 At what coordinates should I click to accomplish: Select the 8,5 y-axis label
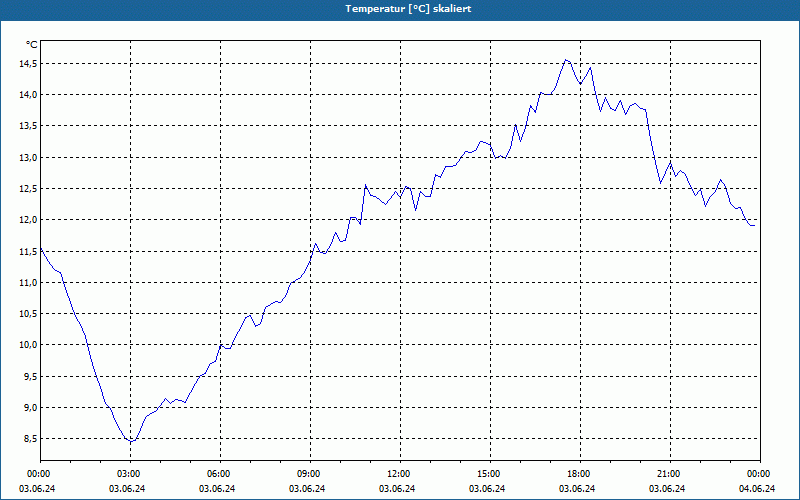[x=30, y=439]
